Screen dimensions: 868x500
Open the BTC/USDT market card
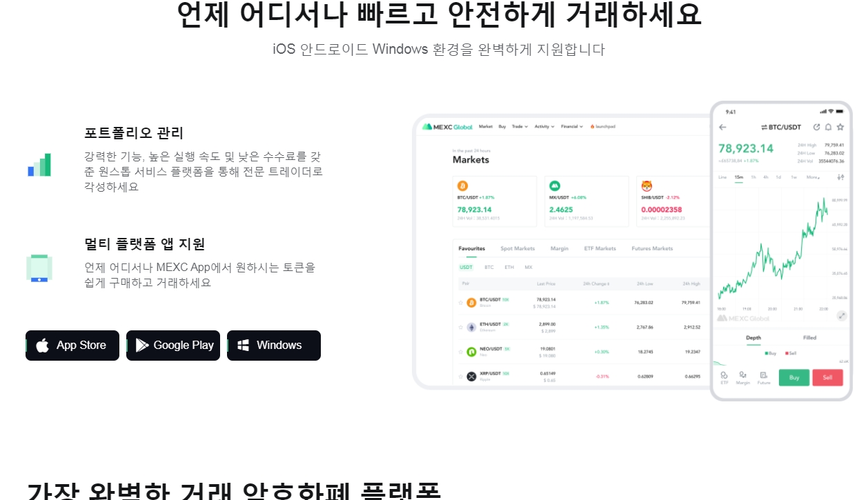[x=495, y=201]
